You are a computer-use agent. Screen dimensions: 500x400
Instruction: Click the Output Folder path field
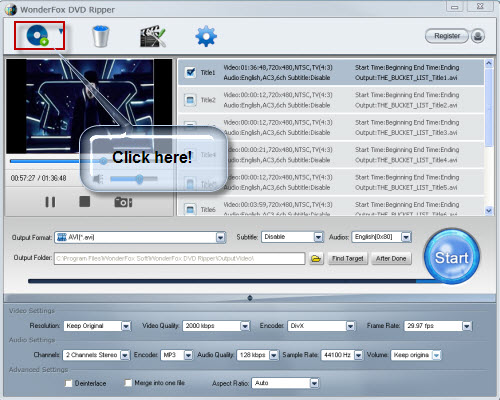pos(180,258)
